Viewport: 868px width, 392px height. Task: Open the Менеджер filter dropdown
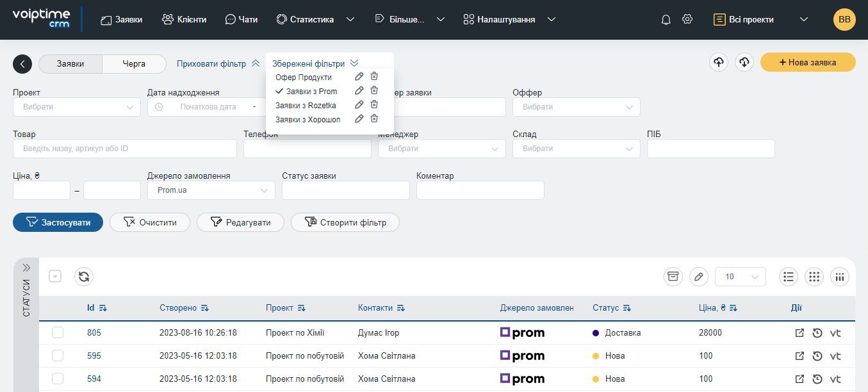[x=442, y=149]
